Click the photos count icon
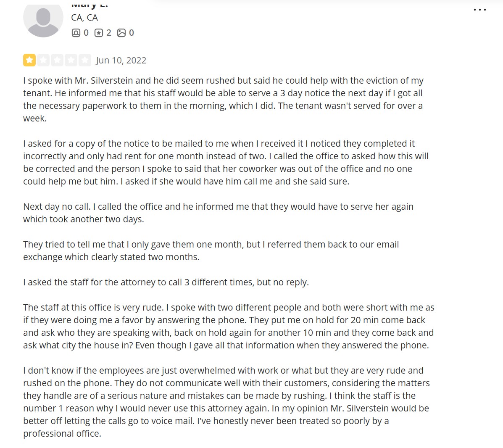The height and width of the screenshot is (448, 503). pos(121,33)
